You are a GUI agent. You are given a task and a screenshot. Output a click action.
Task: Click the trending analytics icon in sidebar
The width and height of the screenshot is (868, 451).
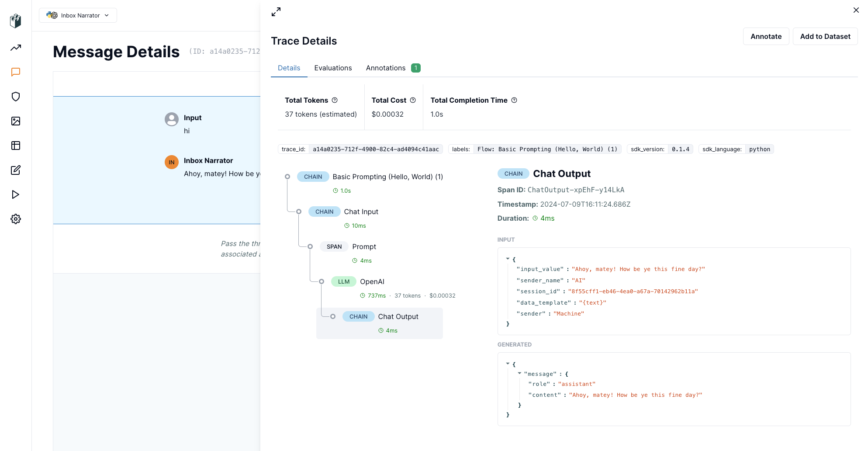point(16,48)
